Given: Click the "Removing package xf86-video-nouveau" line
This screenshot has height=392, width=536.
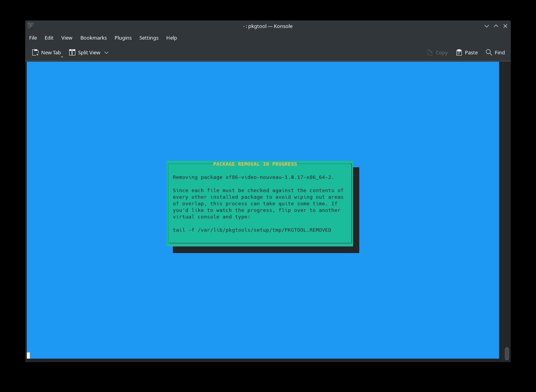Looking at the screenshot, I should click(253, 177).
